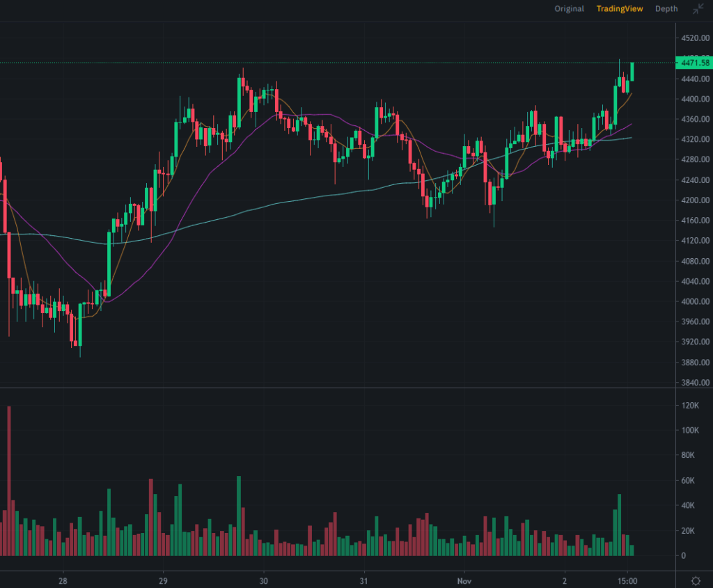Viewport: 713px width, 588px height.
Task: Click the current price label 4471.58
Action: click(693, 62)
